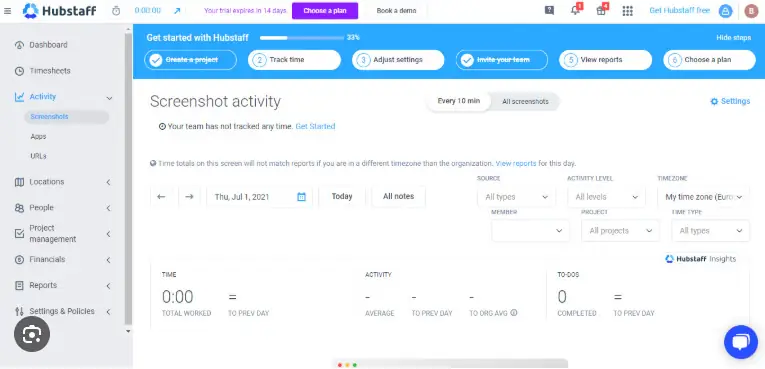Screen dimensions: 765x369
Task: Click the People sidebar icon
Action: click(20, 208)
